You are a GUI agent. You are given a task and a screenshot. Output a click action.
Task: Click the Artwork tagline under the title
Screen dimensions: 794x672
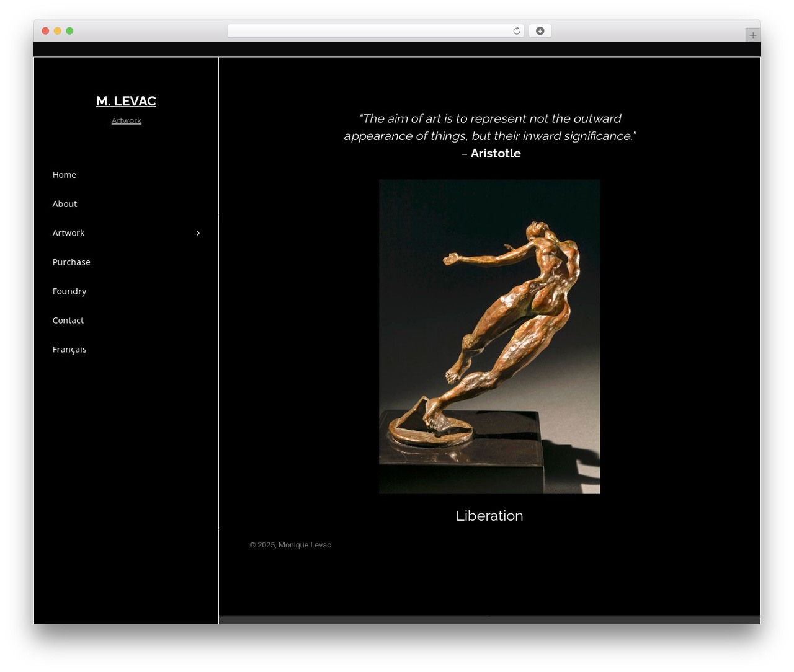tap(127, 120)
